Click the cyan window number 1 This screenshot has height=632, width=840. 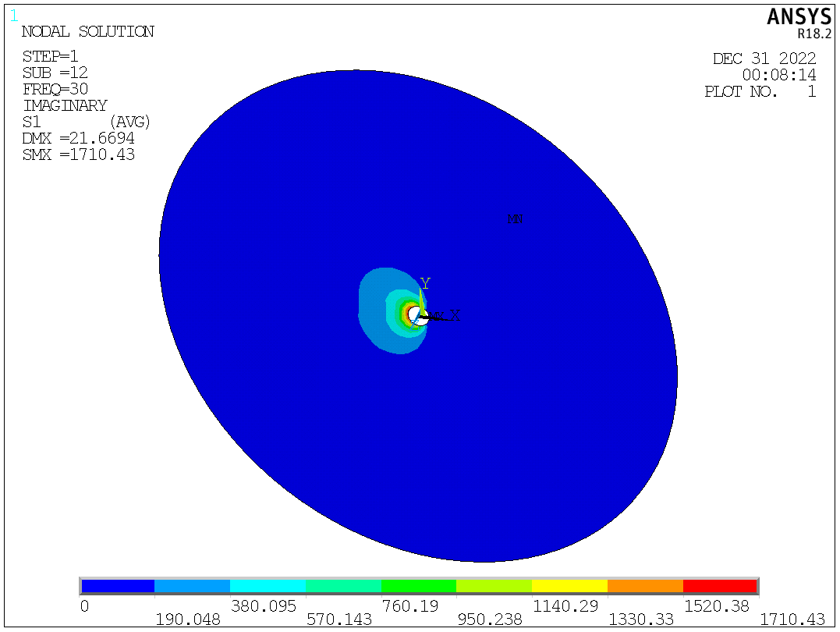click(13, 15)
